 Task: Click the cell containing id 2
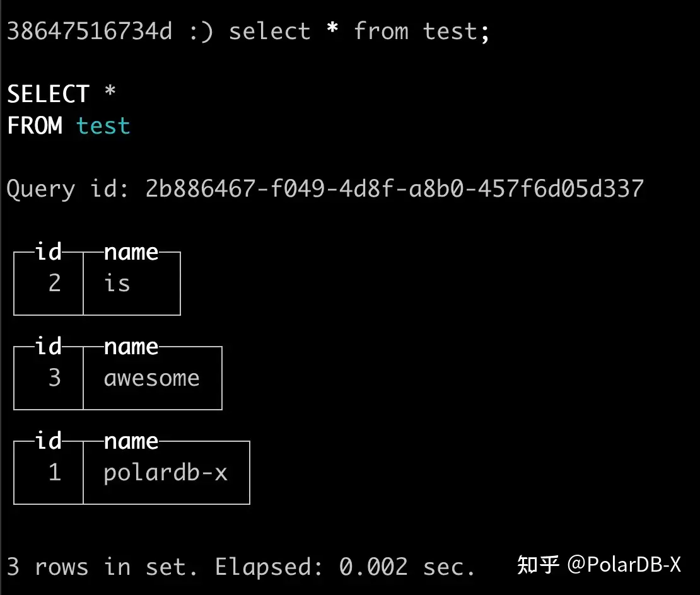click(x=55, y=283)
